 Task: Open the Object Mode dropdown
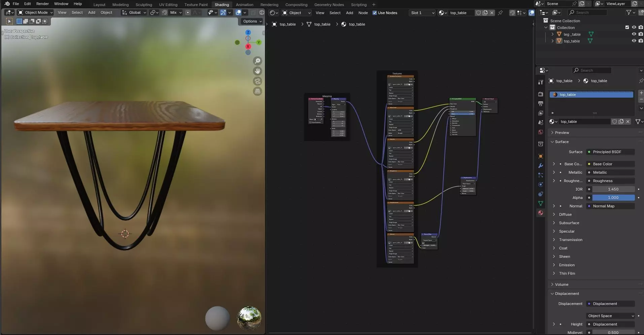36,12
